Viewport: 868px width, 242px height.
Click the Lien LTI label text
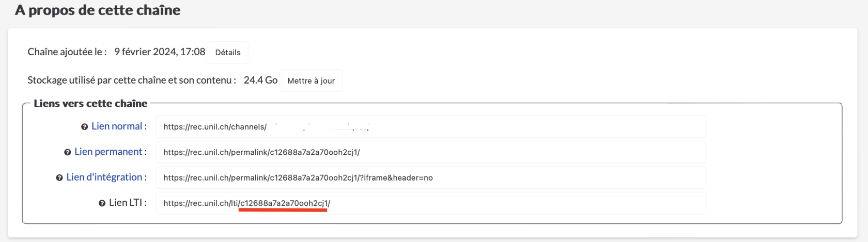coord(125,203)
